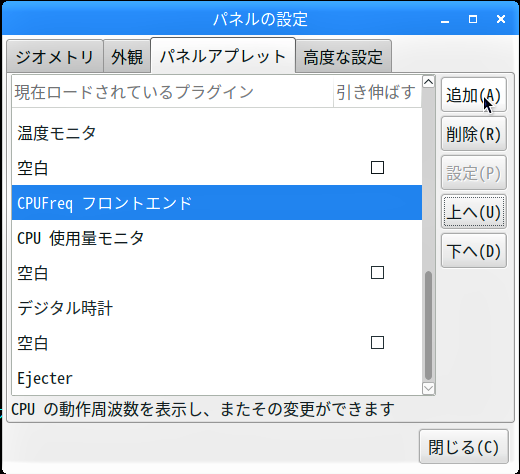Open the 外観 tab
Viewport: 520px width, 474px height.
pyautogui.click(x=127, y=56)
